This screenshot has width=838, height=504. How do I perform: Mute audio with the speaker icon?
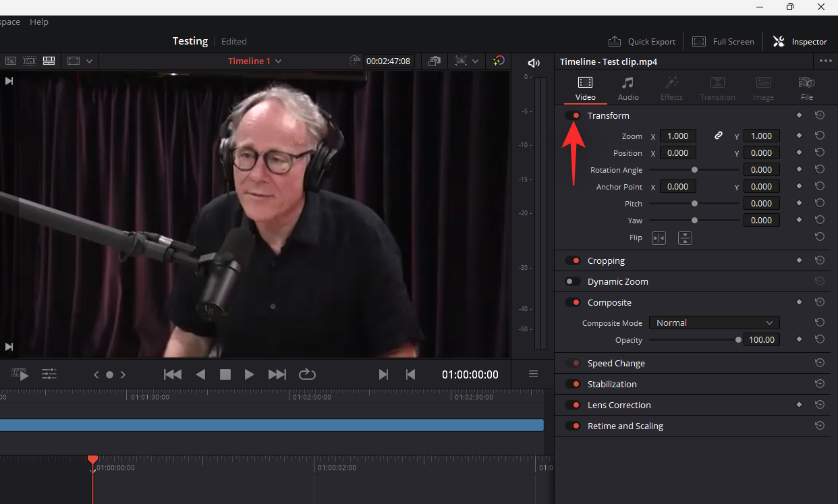click(x=534, y=63)
